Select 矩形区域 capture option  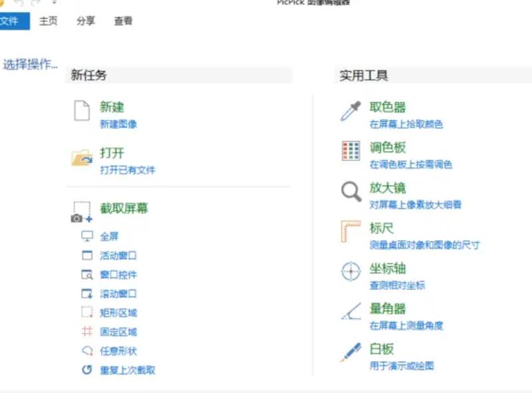(x=118, y=313)
